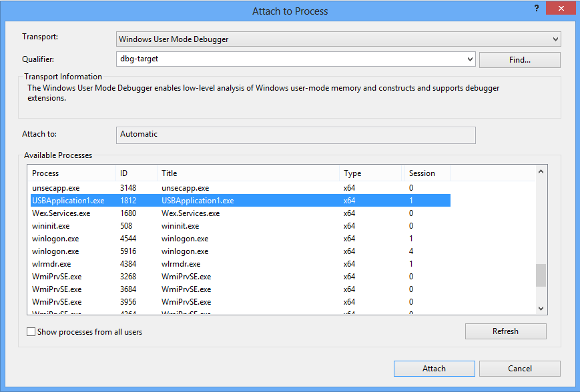Select the wininit.exe process row
This screenshot has height=392, width=580.
pos(100,225)
